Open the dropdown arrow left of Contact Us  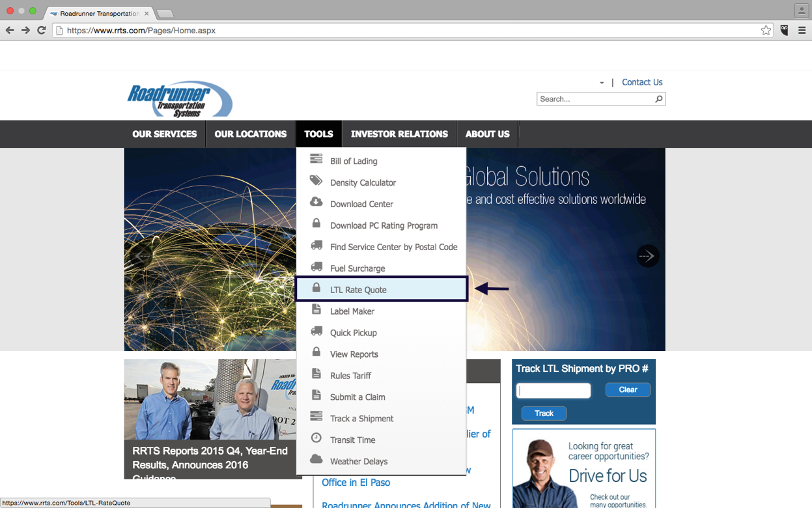pos(602,83)
